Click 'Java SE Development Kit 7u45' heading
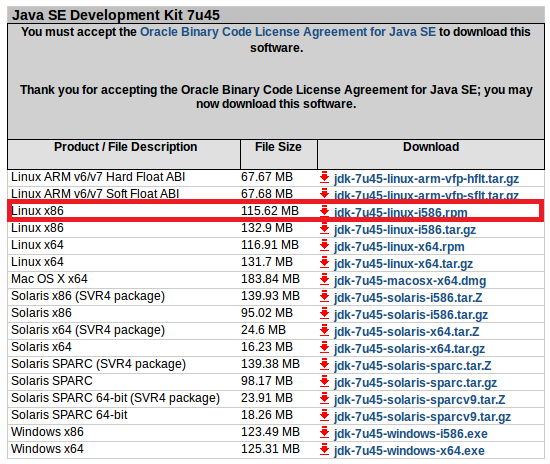 click(116, 15)
